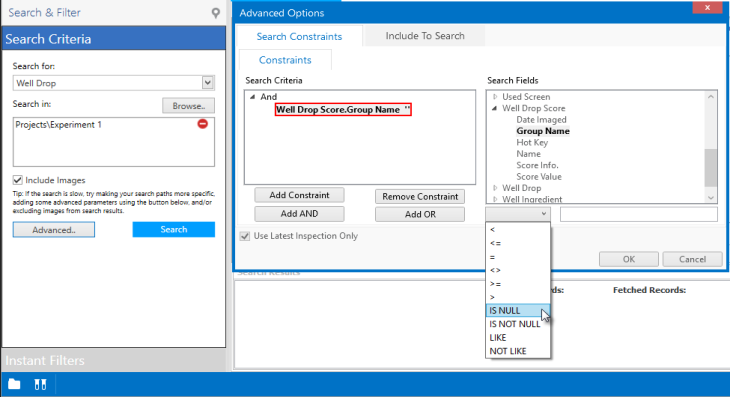The image size is (730, 397).
Task: Collapse the And node in Search Criteria
Action: pos(252,97)
